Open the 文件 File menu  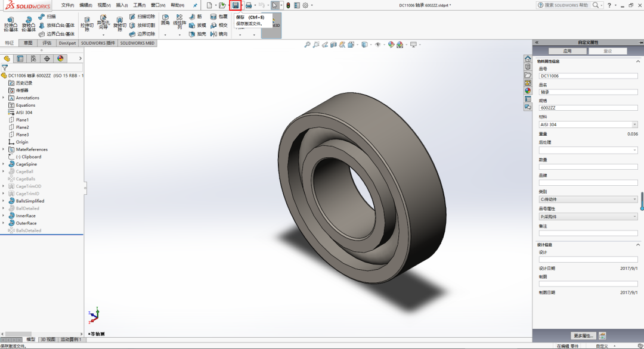pos(67,5)
